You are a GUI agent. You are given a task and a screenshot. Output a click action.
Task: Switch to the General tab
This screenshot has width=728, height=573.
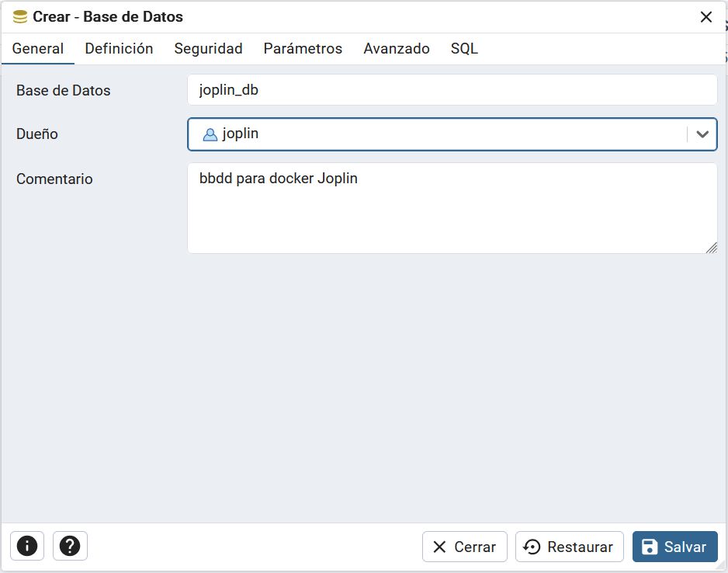(x=38, y=49)
